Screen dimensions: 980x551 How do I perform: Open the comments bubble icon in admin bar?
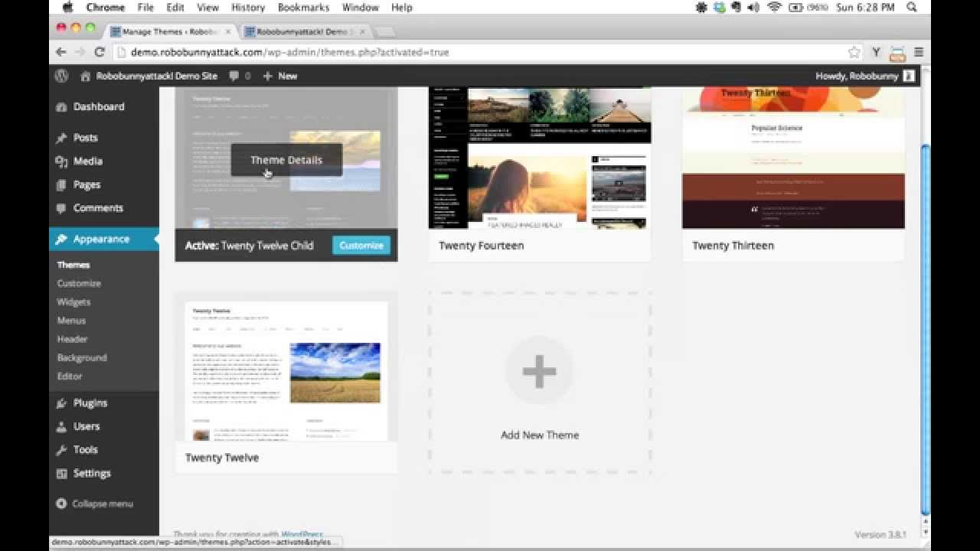tap(234, 76)
